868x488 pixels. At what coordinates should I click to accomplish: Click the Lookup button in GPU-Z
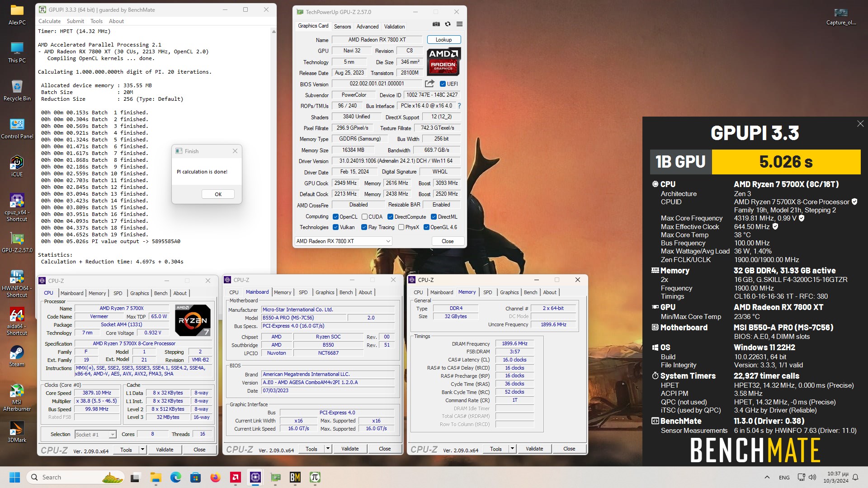pyautogui.click(x=443, y=40)
